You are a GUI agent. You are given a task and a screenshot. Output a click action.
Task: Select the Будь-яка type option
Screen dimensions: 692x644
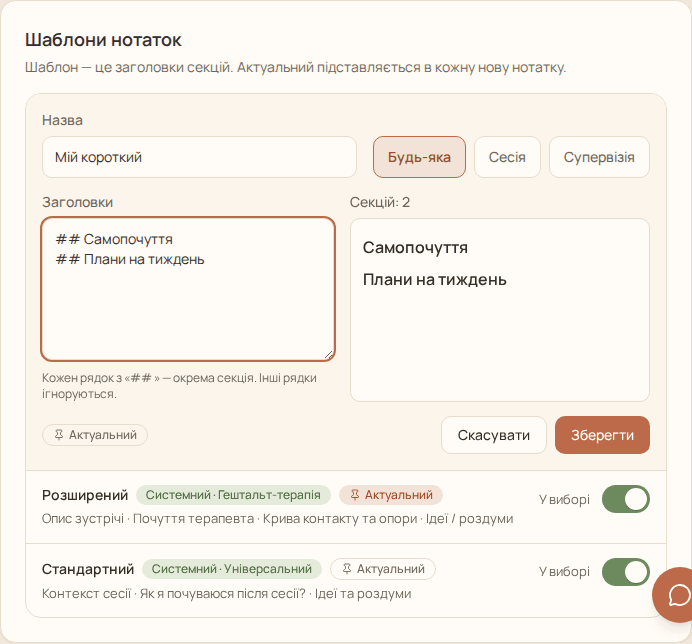[419, 157]
